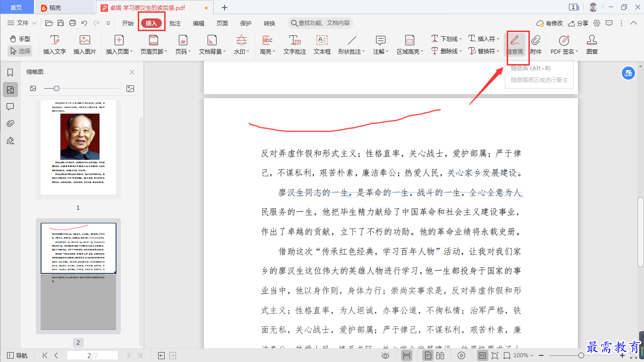Screen dimensions: 644x362
Task: Toggle the 随意画 freehand drawing tool
Action: tap(516, 45)
